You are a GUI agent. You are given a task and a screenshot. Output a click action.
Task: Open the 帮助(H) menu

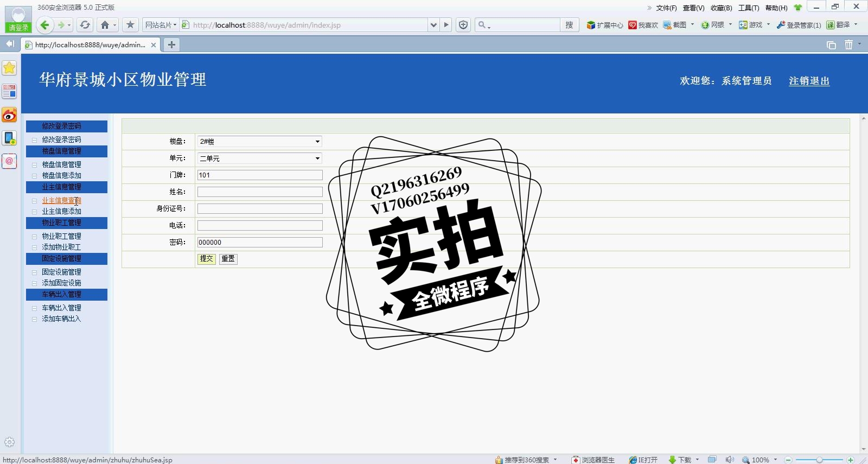click(776, 8)
